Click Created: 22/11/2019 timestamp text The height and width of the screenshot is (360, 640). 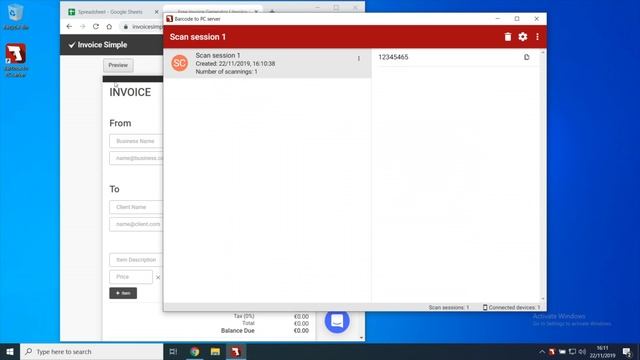pyautogui.click(x=235, y=64)
